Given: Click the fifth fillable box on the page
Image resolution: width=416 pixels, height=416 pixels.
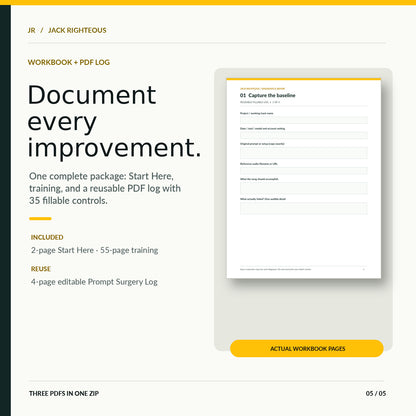Looking at the screenshot, I should coord(304,188).
